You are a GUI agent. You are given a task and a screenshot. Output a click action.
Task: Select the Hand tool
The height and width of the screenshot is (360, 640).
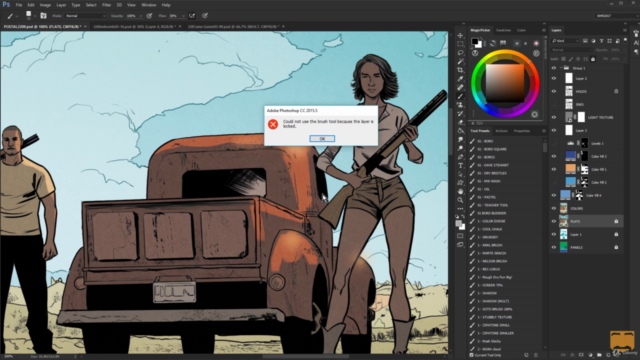click(x=460, y=191)
